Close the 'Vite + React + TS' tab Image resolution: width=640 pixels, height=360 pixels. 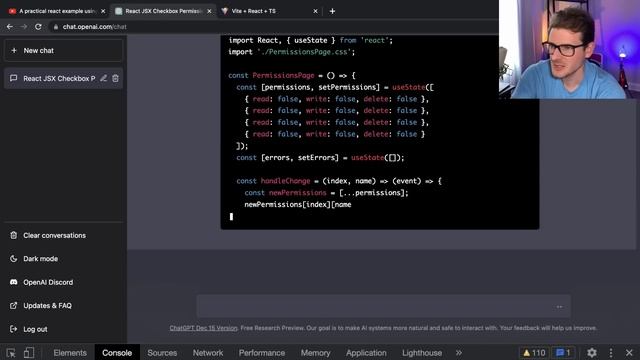point(315,11)
